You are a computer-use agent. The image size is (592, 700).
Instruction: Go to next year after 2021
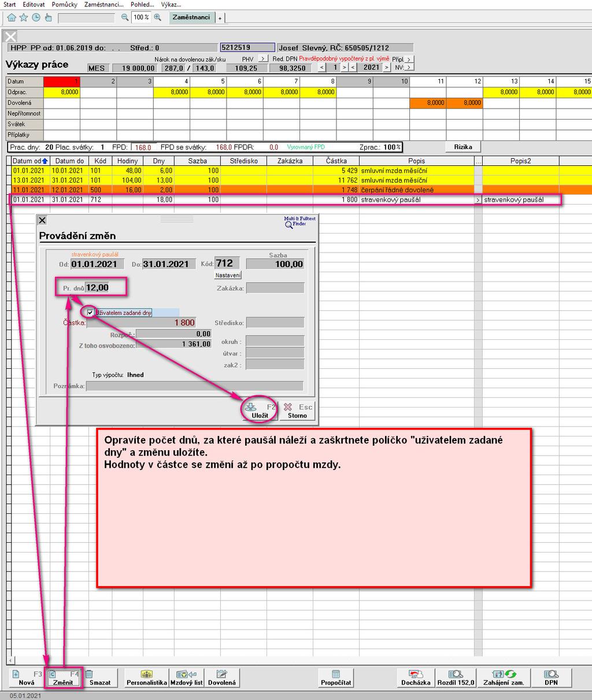[386, 68]
